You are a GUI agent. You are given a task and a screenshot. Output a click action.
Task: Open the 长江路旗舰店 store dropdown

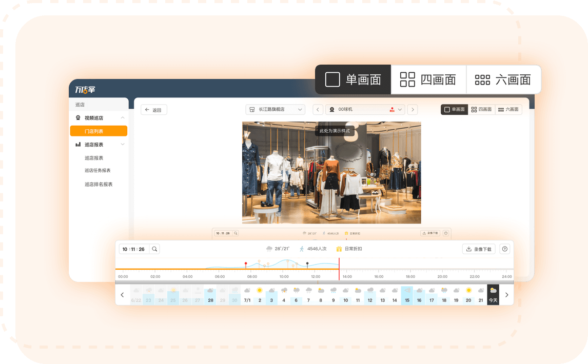point(275,110)
